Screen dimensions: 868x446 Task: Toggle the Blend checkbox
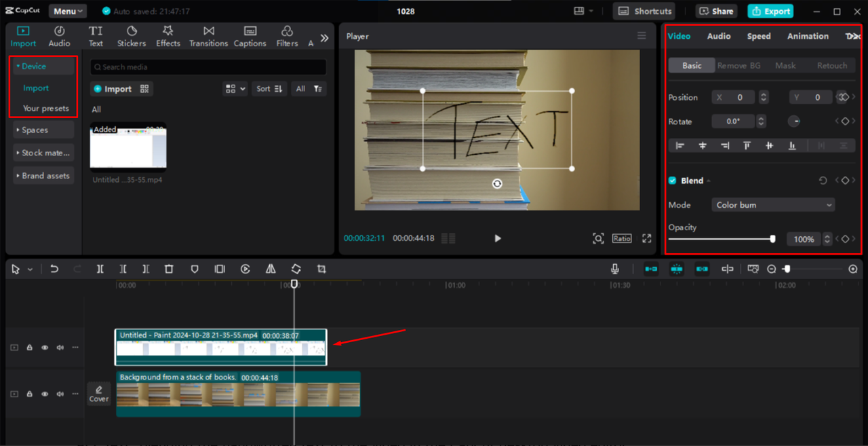[x=672, y=181]
